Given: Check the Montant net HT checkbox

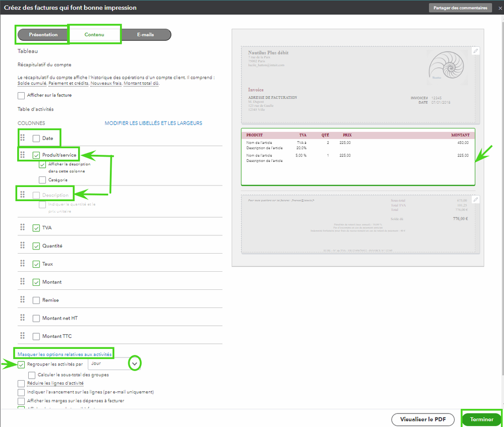Looking at the screenshot, I should pyautogui.click(x=36, y=318).
